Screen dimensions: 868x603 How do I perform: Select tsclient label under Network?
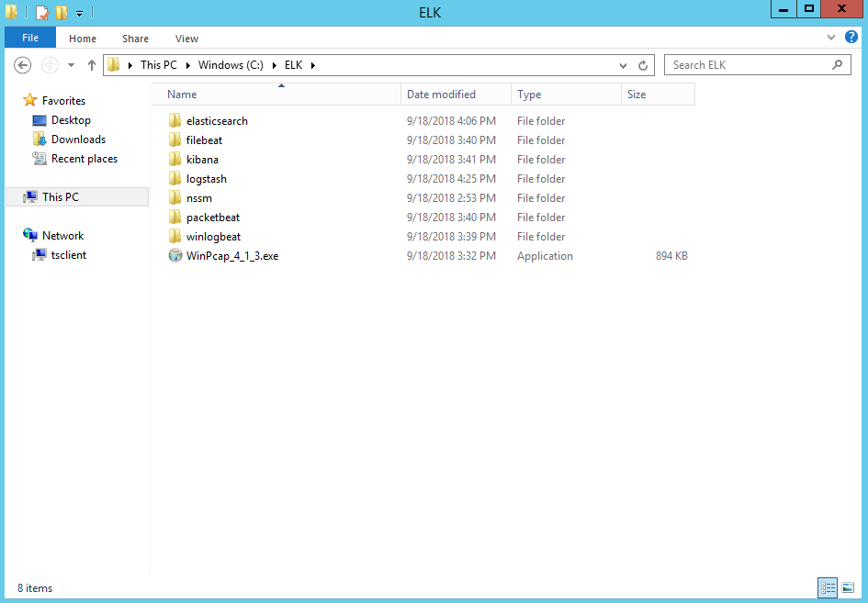pyautogui.click(x=69, y=255)
